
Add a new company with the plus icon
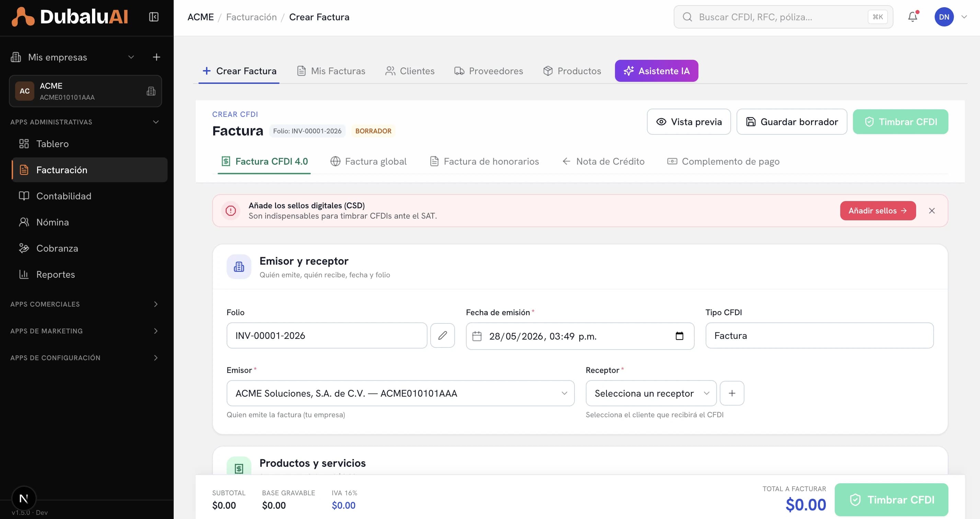pos(156,57)
